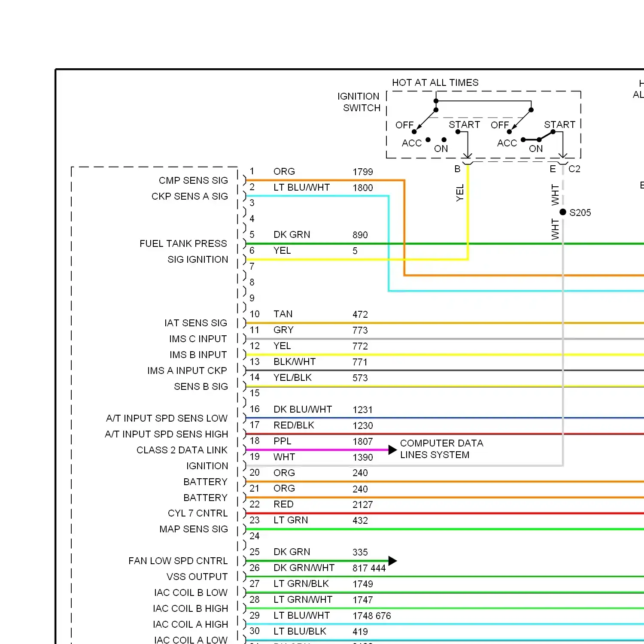Click the FUEL TANK PRESS label

pos(183,243)
